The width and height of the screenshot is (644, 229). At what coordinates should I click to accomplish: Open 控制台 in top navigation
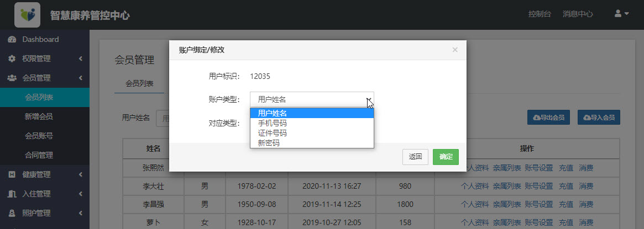(x=540, y=13)
